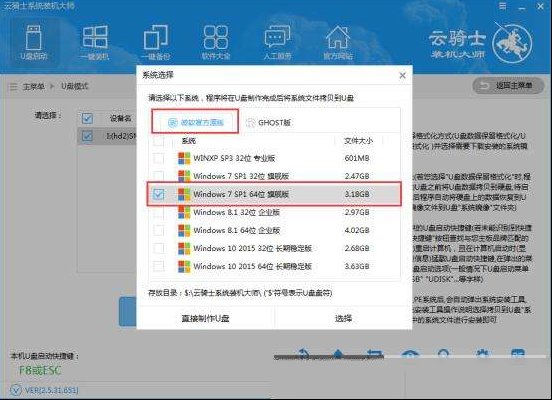
Task: Open the U盘启动 toolbar icon
Action: click(x=34, y=42)
